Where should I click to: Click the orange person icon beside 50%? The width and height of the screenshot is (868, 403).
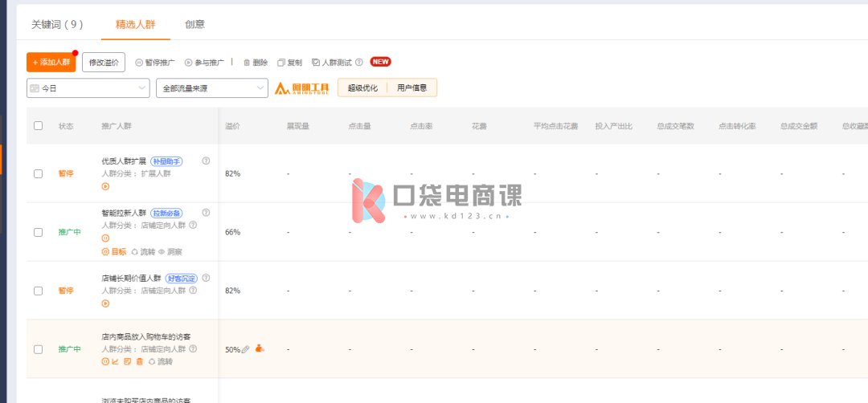[x=260, y=349]
